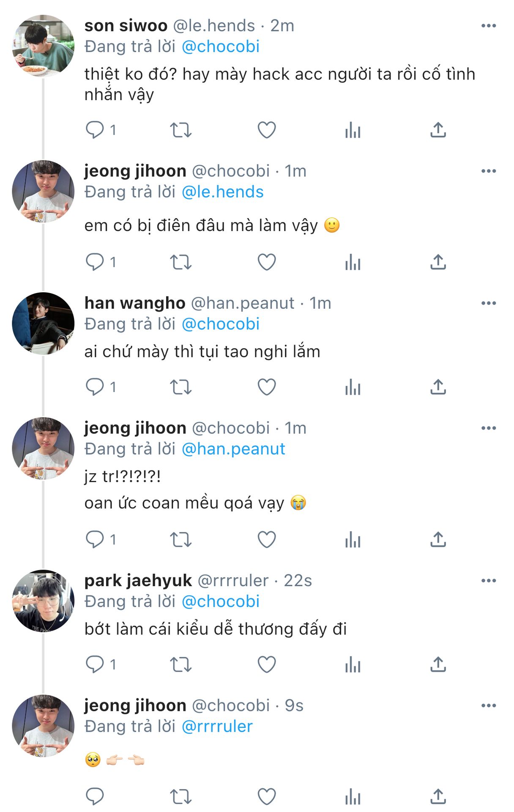Share park jaehyuk's tweet
The width and height of the screenshot is (514, 812).
point(438,664)
